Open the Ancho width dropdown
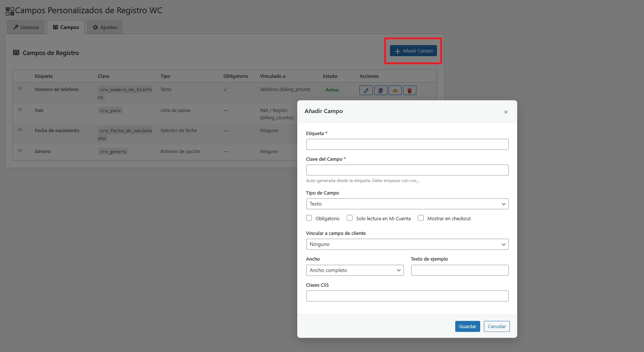The image size is (644, 352). click(354, 271)
